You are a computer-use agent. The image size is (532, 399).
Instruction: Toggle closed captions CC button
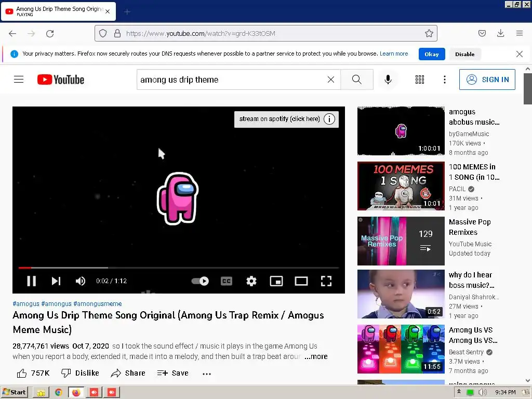point(227,281)
